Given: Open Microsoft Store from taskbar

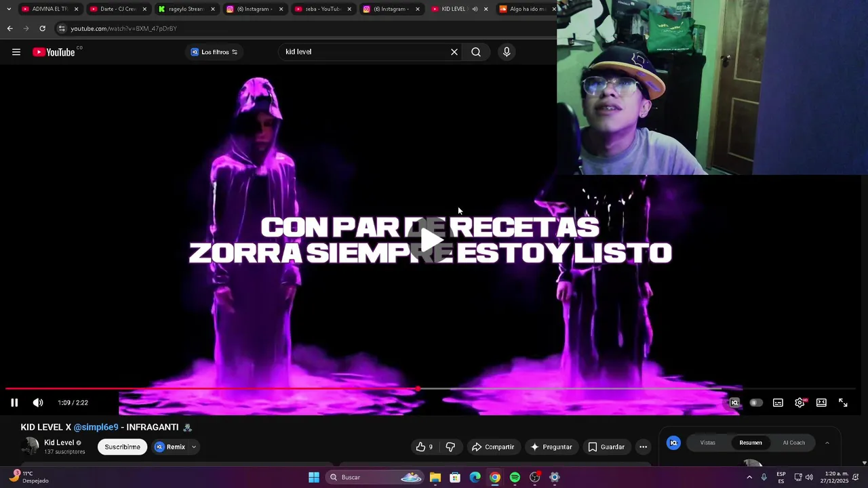Looking at the screenshot, I should (455, 477).
